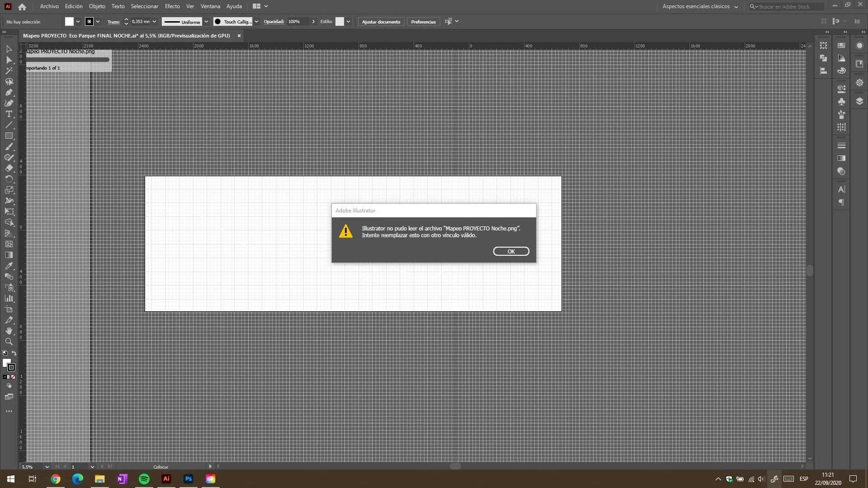Image resolution: width=868 pixels, height=488 pixels.
Task: Select the Pen tool
Action: pos(9,92)
